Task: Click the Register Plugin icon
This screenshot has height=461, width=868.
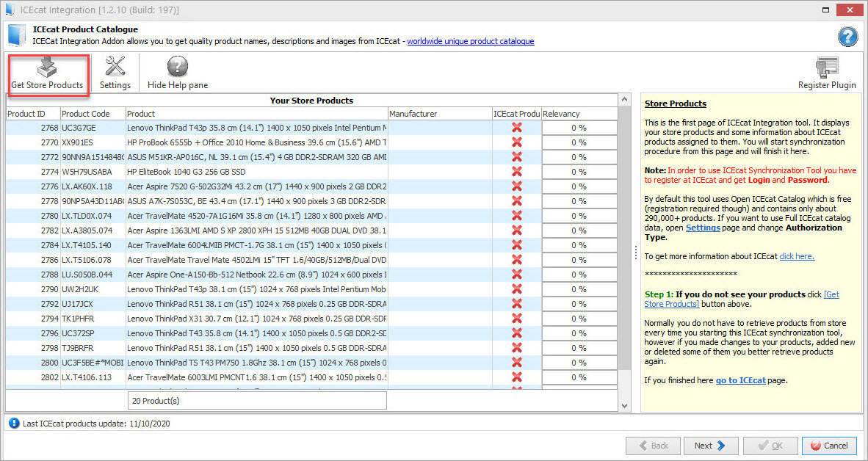Action: point(827,68)
